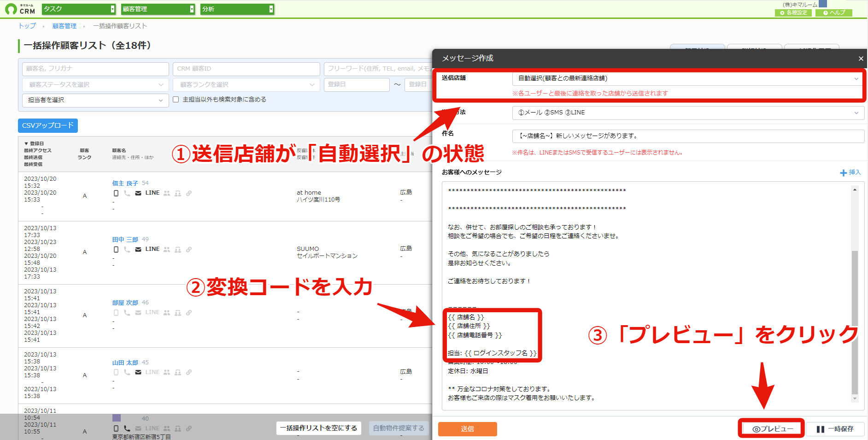
Task: Click LINE icon for 田中 三郎
Action: click(x=152, y=249)
